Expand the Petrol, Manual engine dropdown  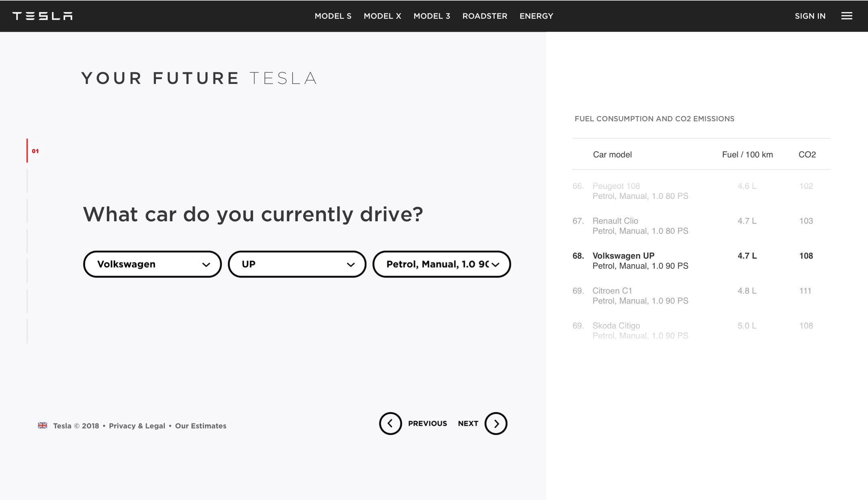(x=442, y=264)
